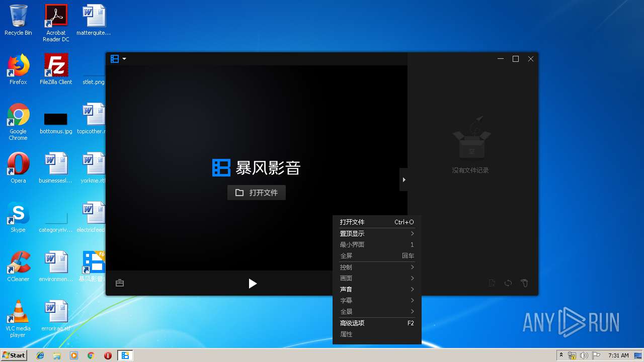This screenshot has height=362, width=644.
Task: Select the CCleaner desktop icon
Action: click(18, 266)
